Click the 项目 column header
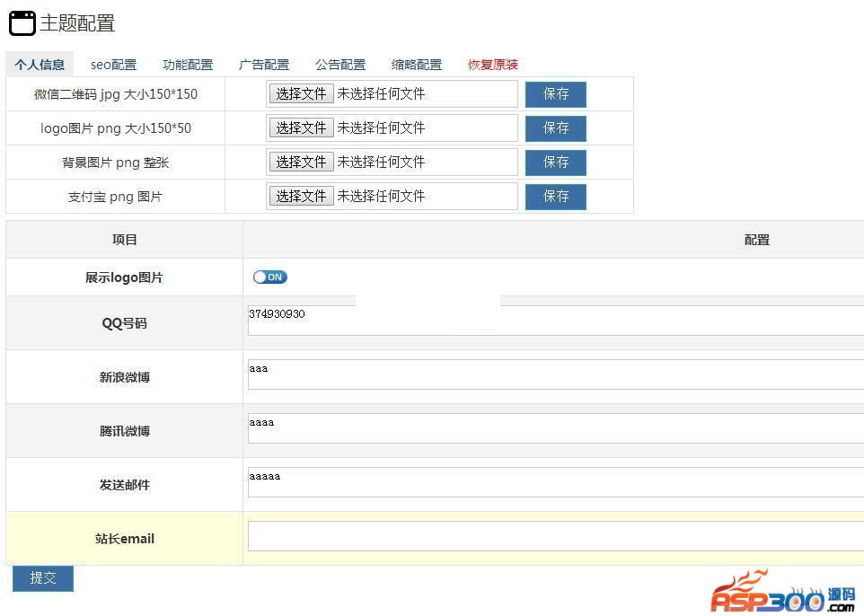This screenshot has width=864, height=616. click(125, 240)
